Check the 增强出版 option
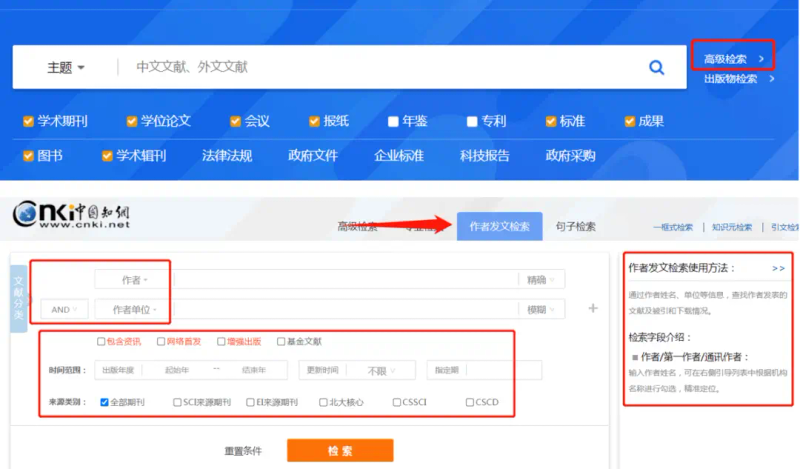The height and width of the screenshot is (469, 800). 221,341
